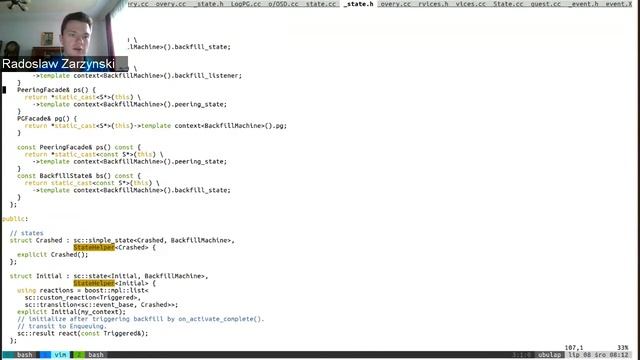Click the Radoslaw Zarzynski name caption
640x360 pixels.
click(58, 64)
